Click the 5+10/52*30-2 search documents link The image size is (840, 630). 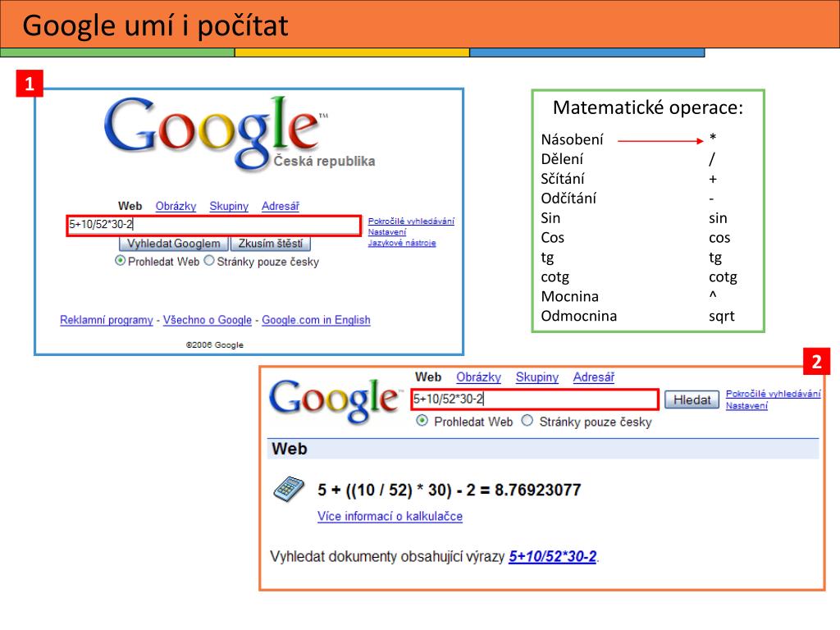(x=552, y=557)
